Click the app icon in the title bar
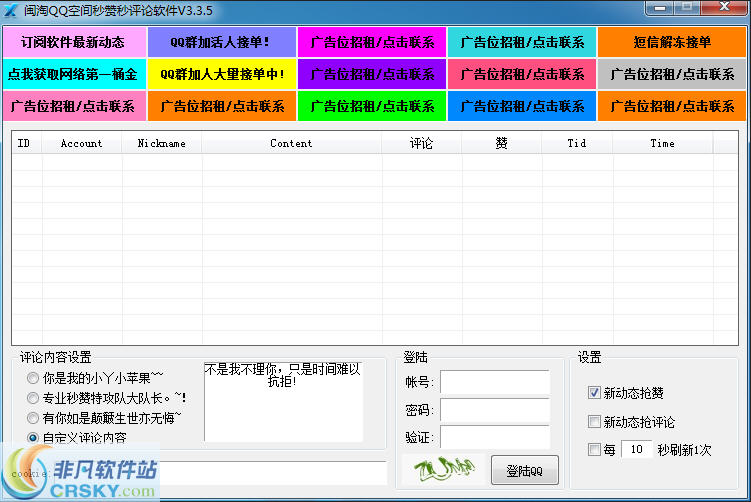This screenshot has width=751, height=502. click(11, 10)
